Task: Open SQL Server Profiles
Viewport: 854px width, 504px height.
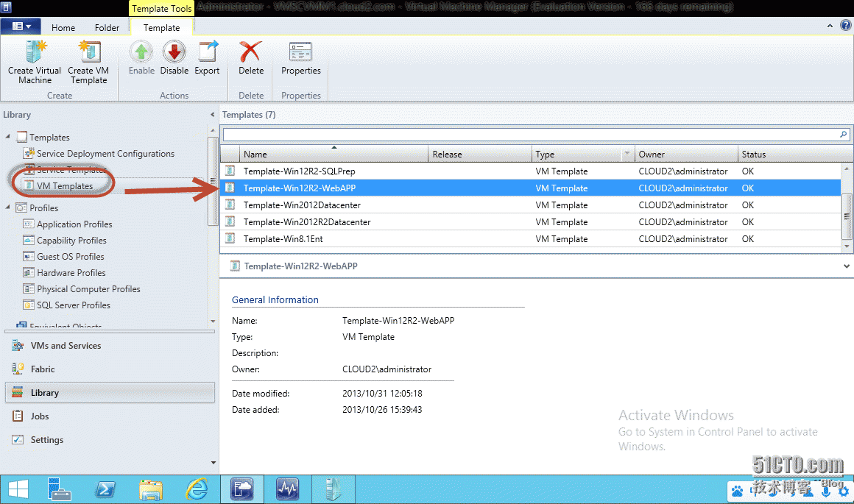Action: click(x=74, y=305)
